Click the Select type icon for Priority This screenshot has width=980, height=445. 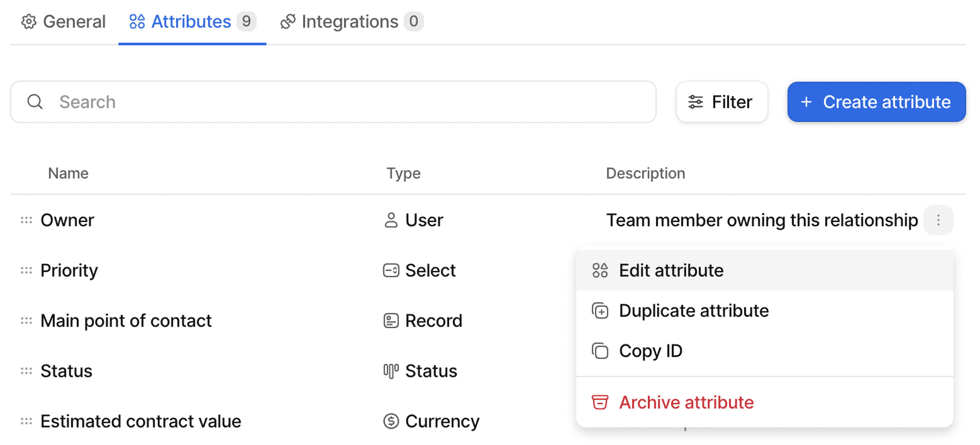coord(391,270)
